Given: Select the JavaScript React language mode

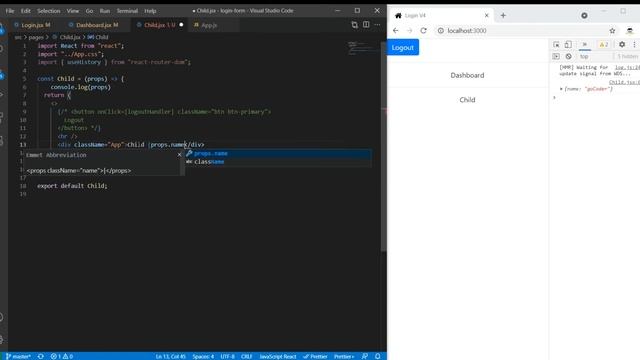Looking at the screenshot, I should tap(278, 356).
